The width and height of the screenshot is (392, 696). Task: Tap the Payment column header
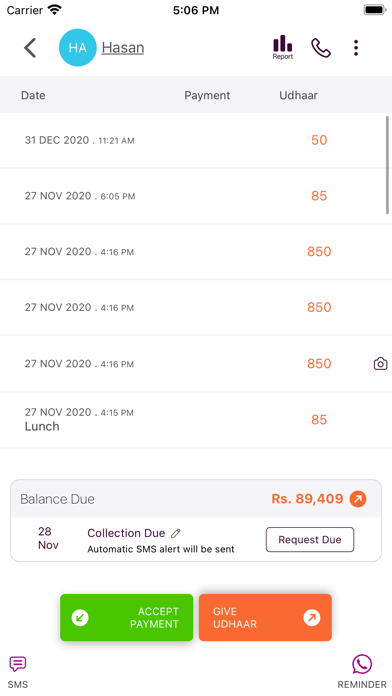click(x=207, y=95)
